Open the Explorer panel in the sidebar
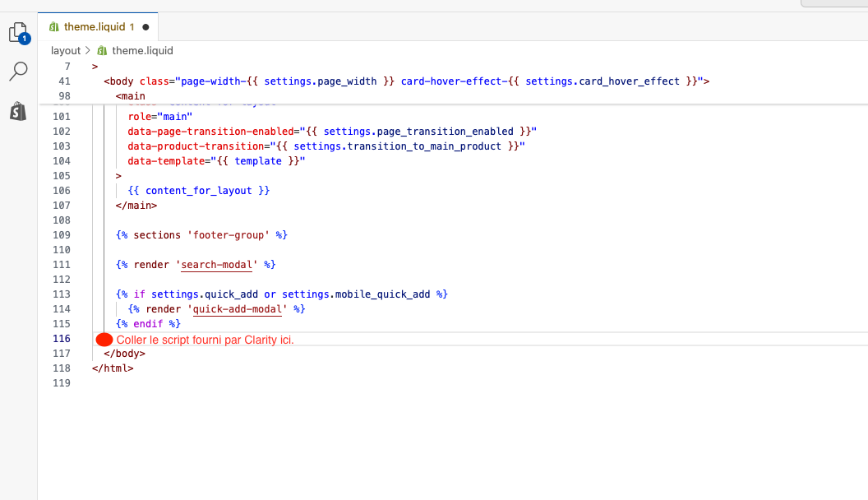 (x=17, y=30)
